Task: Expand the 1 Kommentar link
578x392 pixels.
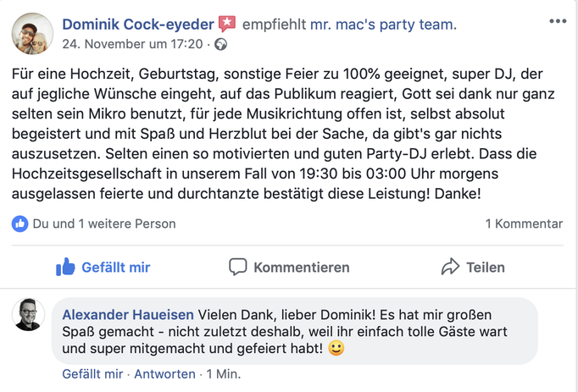Action: (524, 224)
